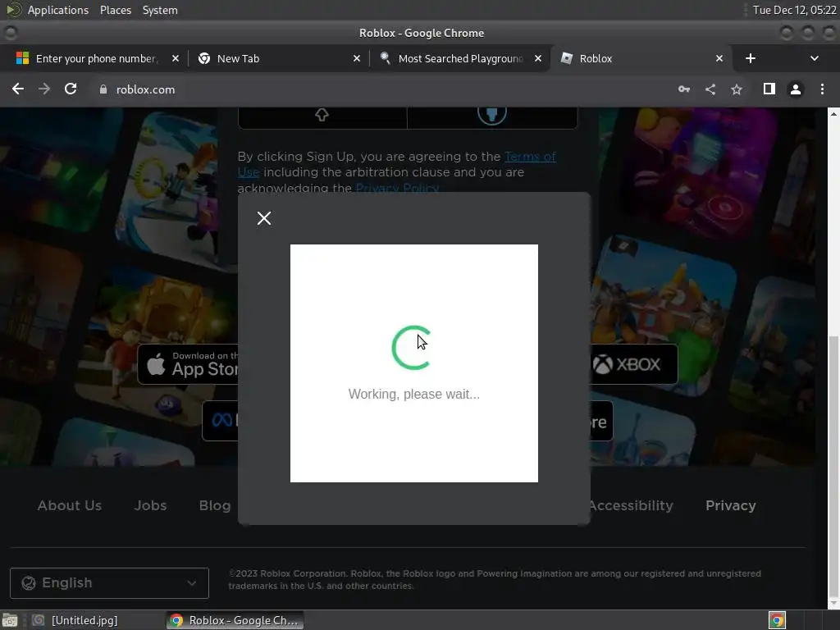This screenshot has width=840, height=630.
Task: Click the Download on the App Store badge
Action: click(188, 364)
